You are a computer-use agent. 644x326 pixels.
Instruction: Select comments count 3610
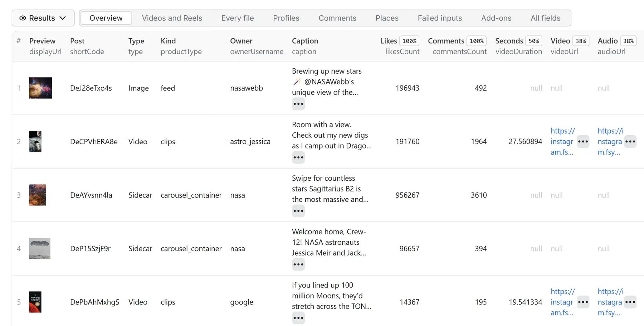click(x=479, y=195)
